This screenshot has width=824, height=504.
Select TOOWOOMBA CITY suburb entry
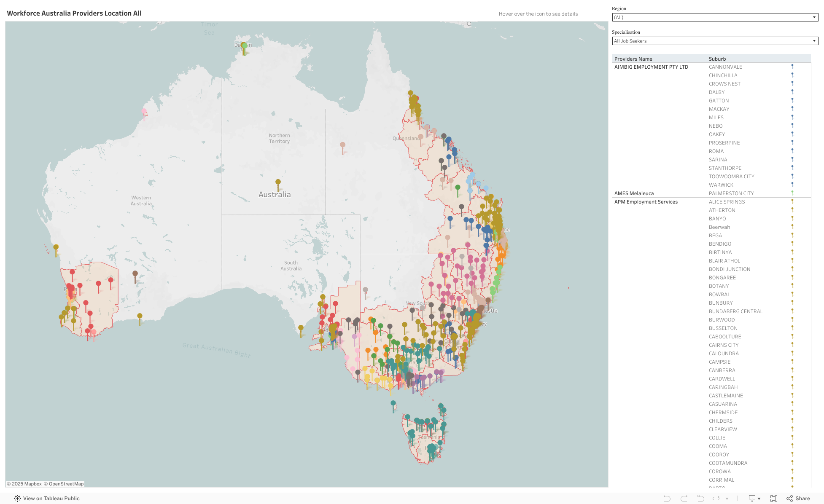(x=731, y=177)
